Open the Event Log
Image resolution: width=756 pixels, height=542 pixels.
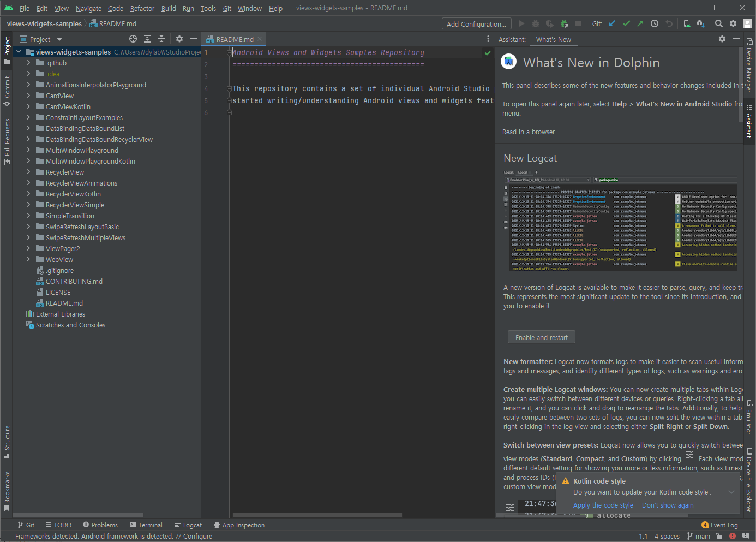[x=719, y=525]
